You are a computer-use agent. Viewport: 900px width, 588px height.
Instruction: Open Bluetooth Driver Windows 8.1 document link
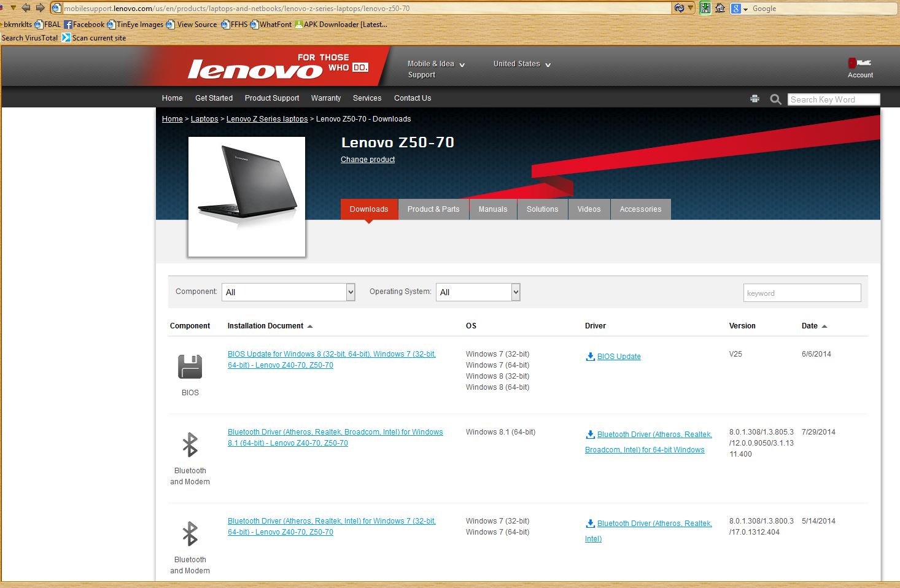(x=335, y=438)
